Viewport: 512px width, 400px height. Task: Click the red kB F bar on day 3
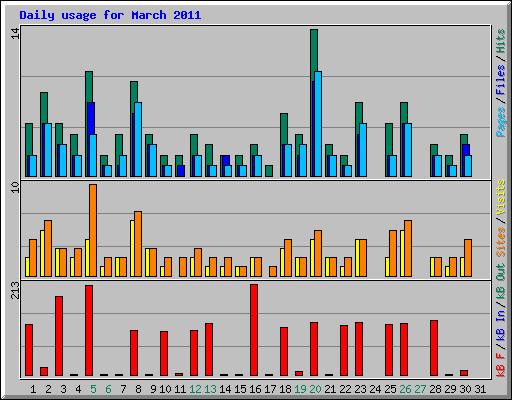coord(59,336)
